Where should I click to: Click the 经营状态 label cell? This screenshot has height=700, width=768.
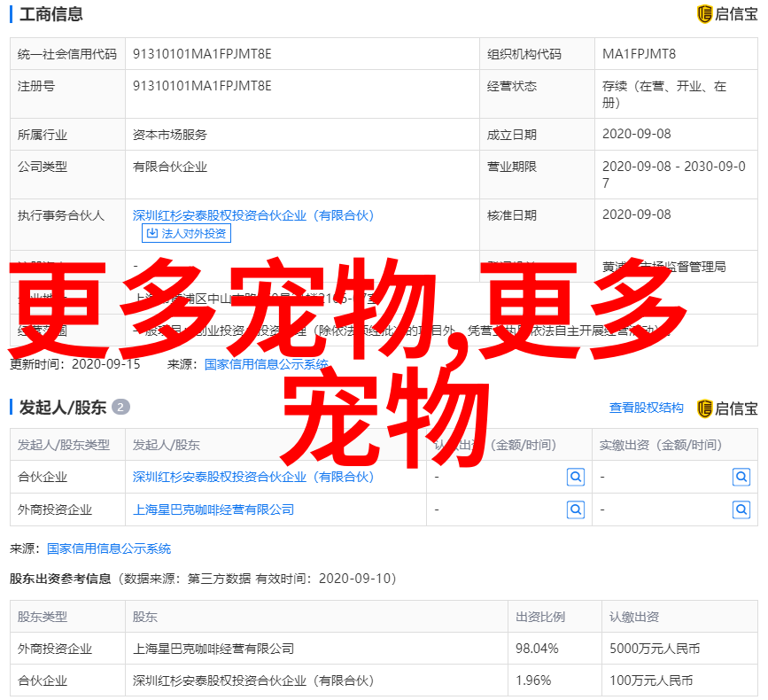point(537,94)
